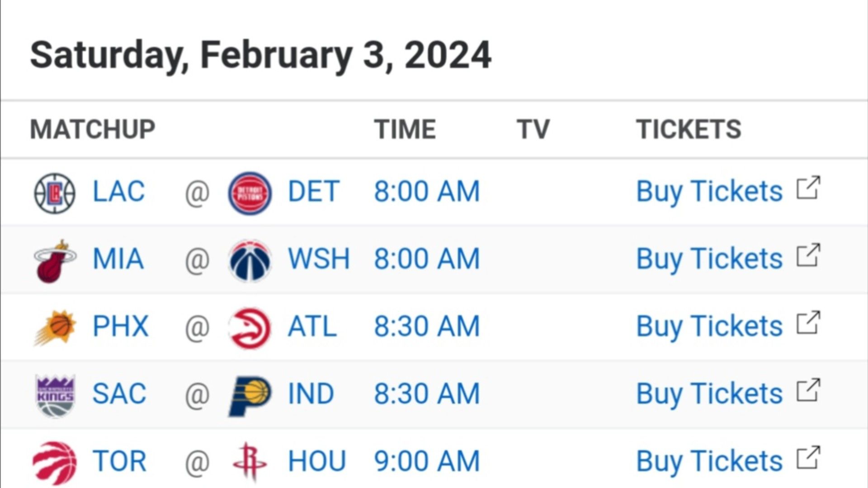Image resolution: width=868 pixels, height=488 pixels.
Task: Select the Sacramento Kings logo
Action: coord(55,395)
